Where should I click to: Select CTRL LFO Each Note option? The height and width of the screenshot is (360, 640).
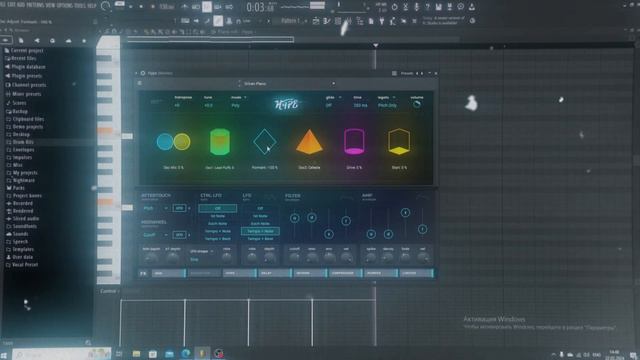point(218,224)
